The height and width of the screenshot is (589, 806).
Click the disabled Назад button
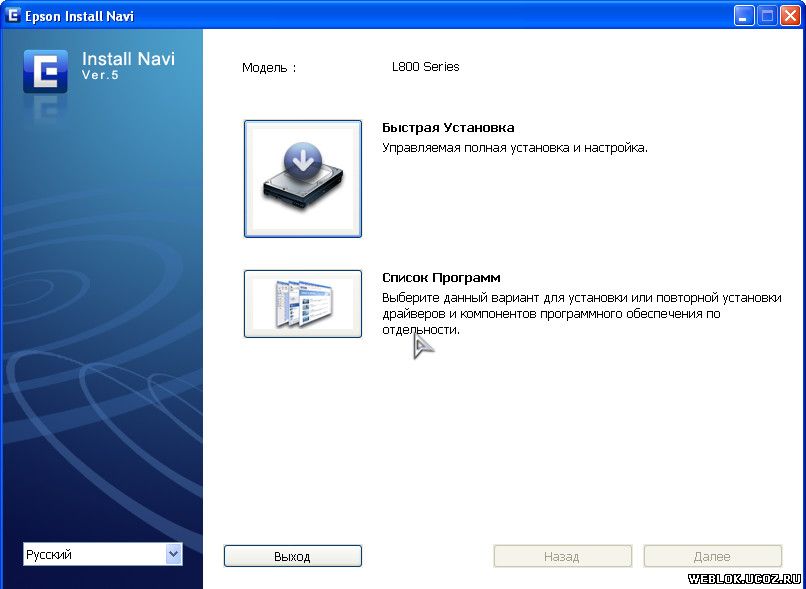click(562, 556)
